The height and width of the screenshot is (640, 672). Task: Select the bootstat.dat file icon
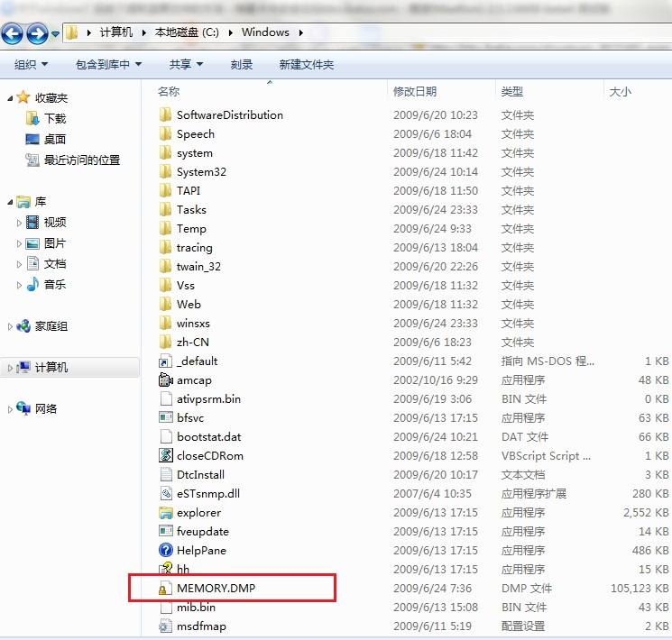[165, 436]
